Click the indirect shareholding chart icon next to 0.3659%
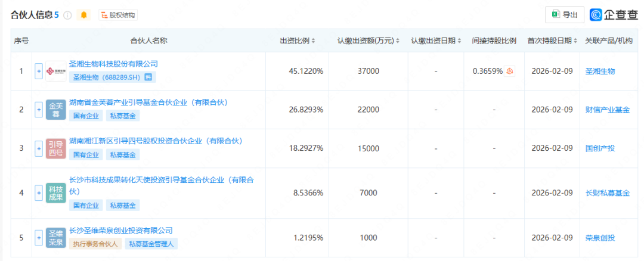Screen dimensions: 644x261 pos(510,72)
